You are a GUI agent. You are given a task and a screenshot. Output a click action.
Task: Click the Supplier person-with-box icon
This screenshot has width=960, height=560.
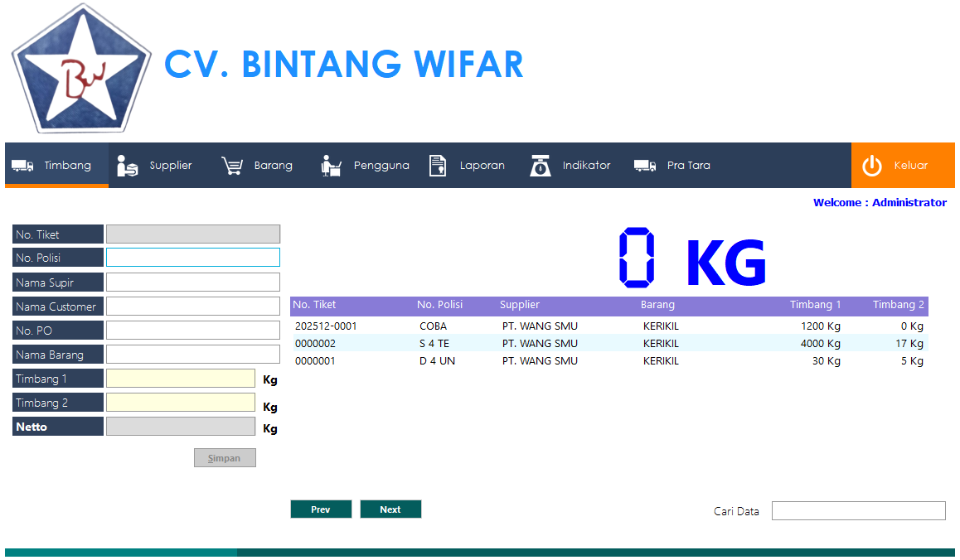(x=128, y=165)
